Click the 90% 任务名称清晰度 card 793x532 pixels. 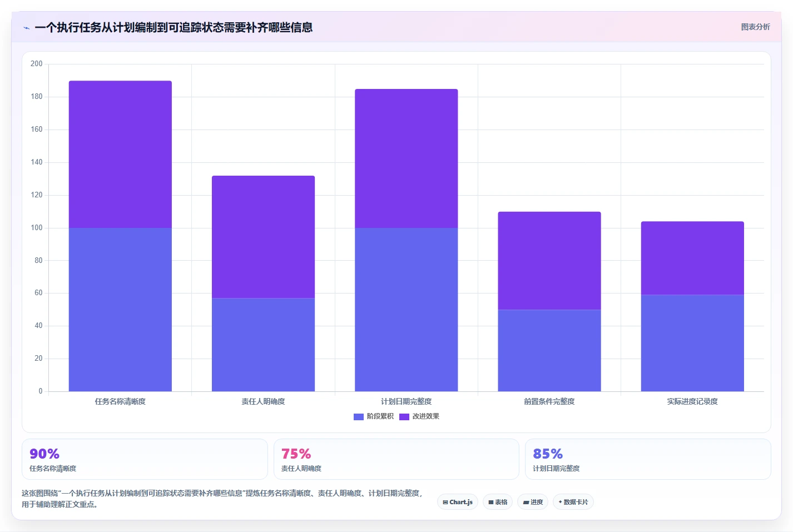pyautogui.click(x=145, y=459)
